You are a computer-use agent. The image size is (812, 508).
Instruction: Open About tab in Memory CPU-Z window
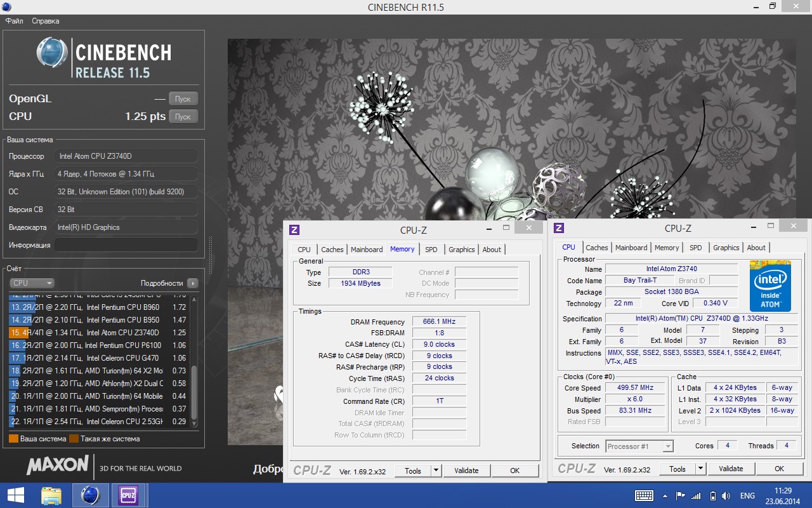coord(492,250)
